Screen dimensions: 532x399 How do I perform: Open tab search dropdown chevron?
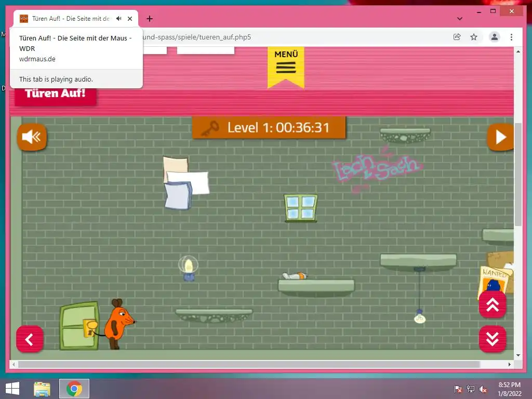click(x=460, y=19)
